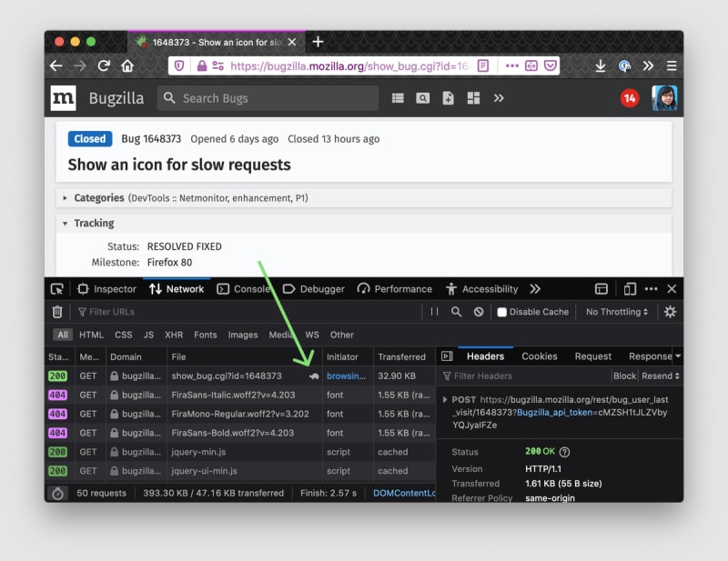Viewport: 728px width, 561px height.
Task: Open network settings gear
Action: pos(670,312)
